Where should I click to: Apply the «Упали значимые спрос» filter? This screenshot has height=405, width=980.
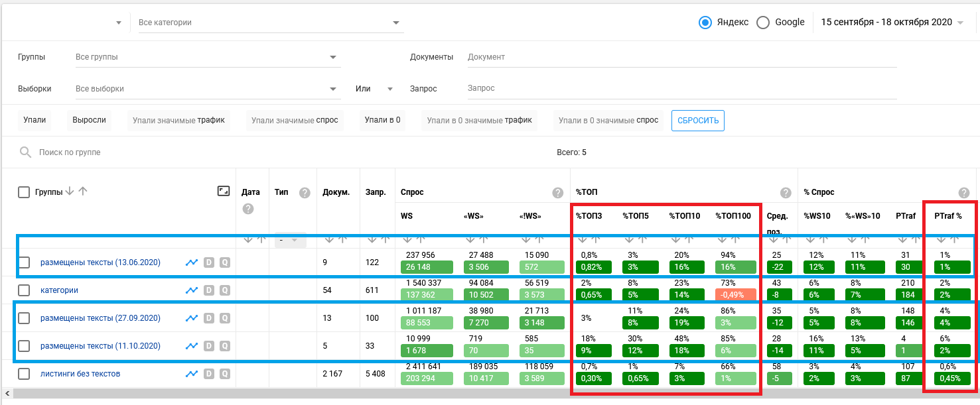pos(295,120)
